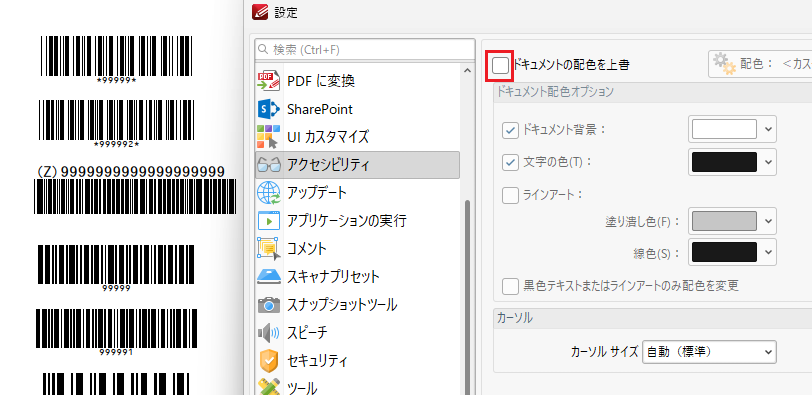Select アプリケーションの実行 settings category
812x395 pixels.
357,221
